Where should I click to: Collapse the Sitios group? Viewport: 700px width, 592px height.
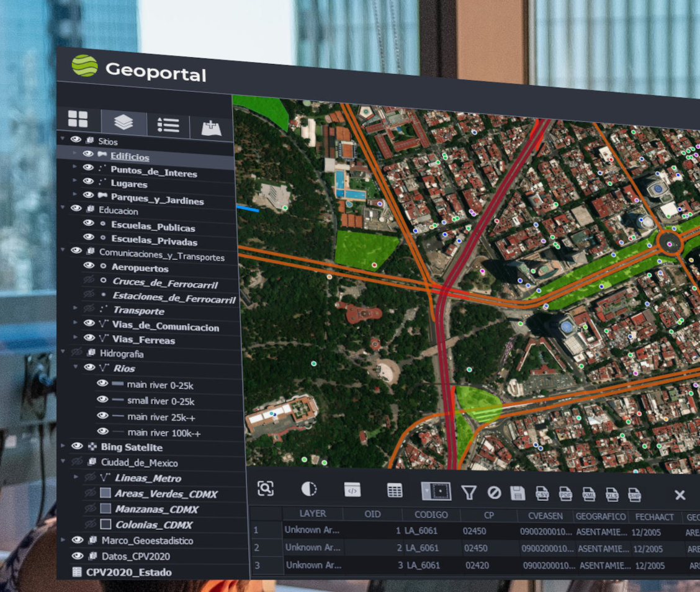point(62,139)
